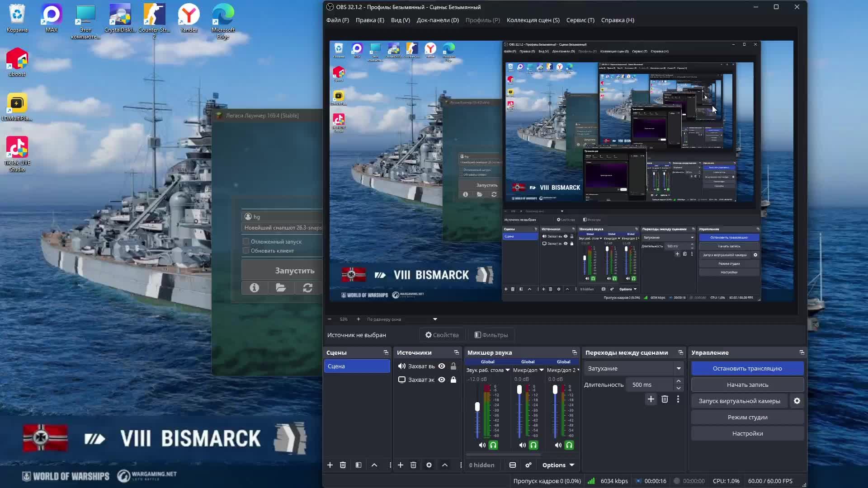This screenshot has width=868, height=488.
Task: Undock the Сцены panel
Action: (x=386, y=352)
